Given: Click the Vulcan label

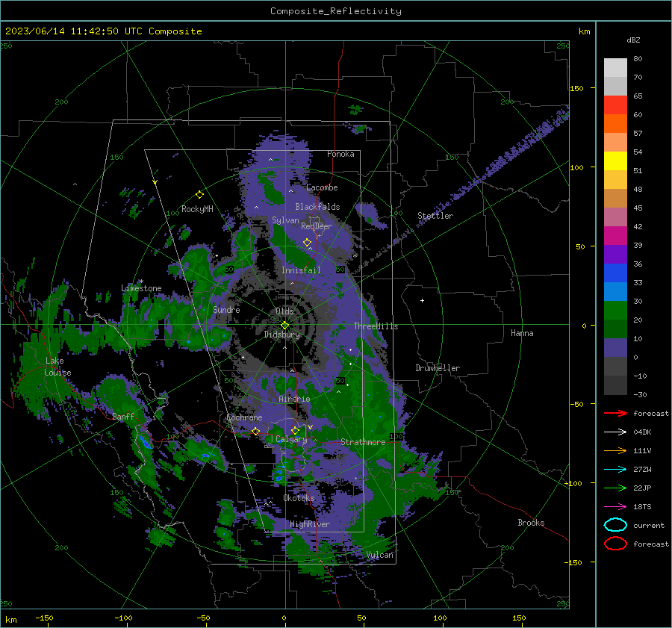Looking at the screenshot, I should pos(379,555).
